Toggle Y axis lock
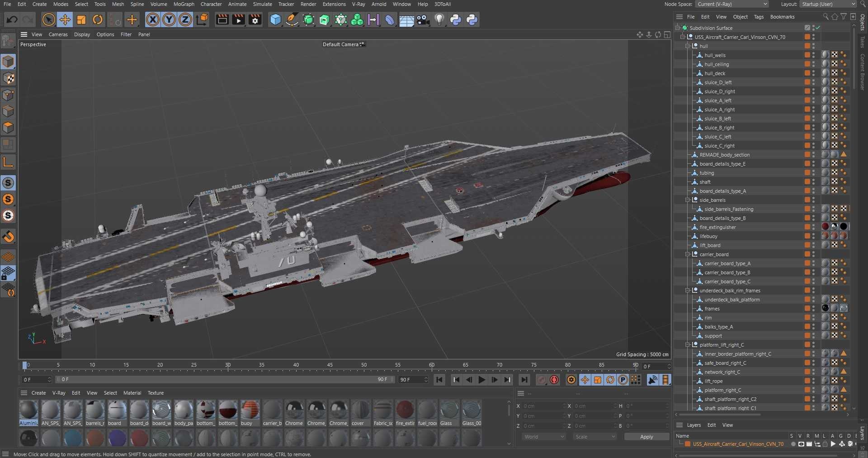 [169, 19]
